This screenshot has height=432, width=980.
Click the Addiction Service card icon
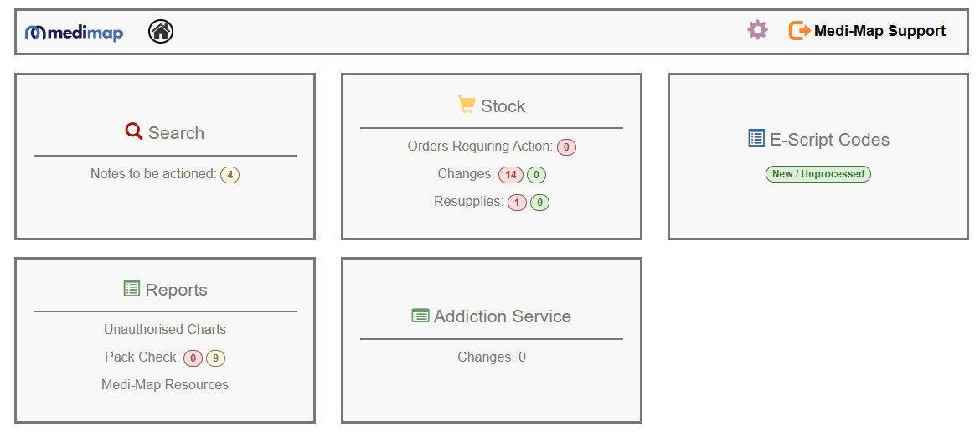[420, 316]
